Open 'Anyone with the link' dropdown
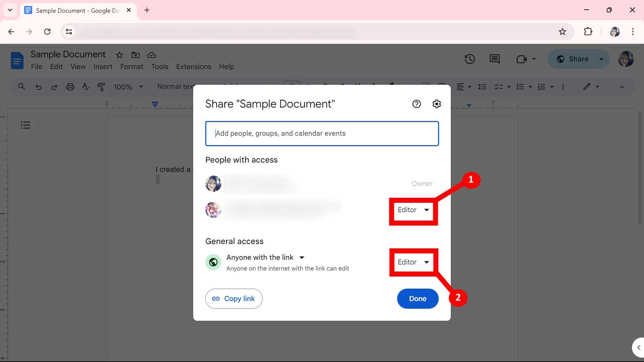Image resolution: width=644 pixels, height=362 pixels. click(x=265, y=257)
